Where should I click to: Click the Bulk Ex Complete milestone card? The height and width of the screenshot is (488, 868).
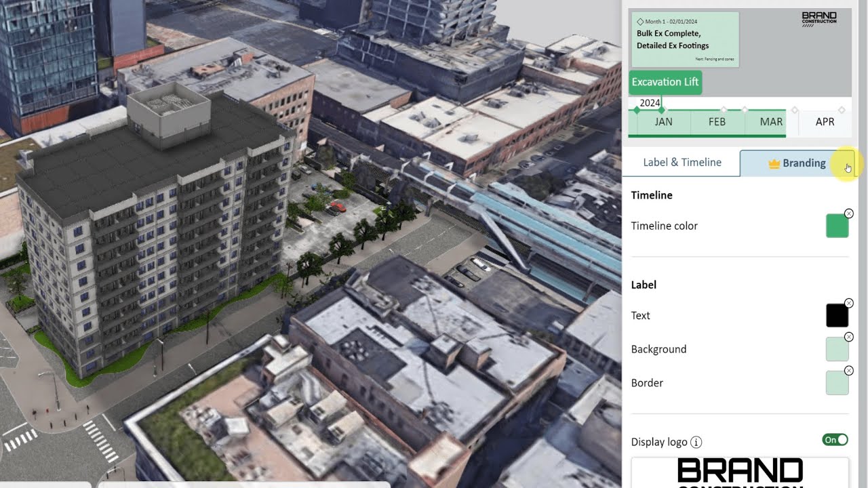click(x=684, y=39)
